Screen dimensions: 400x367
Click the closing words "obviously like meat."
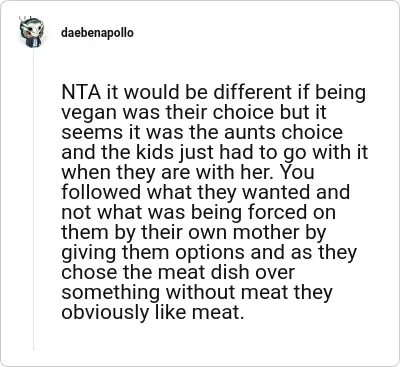151,312
